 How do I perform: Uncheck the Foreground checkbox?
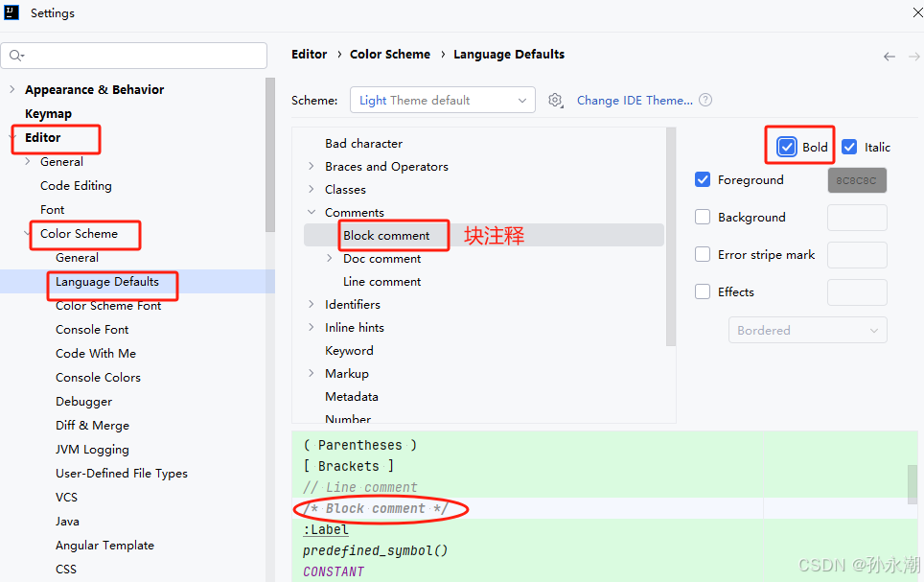[x=703, y=179]
